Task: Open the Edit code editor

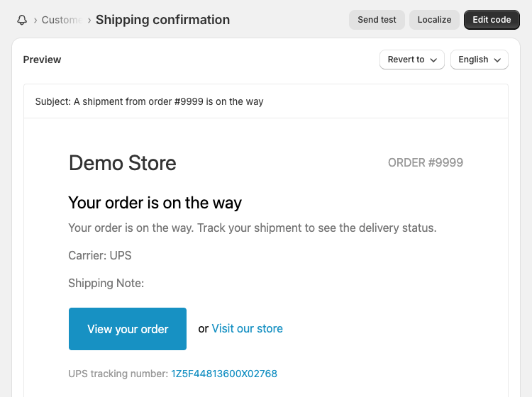Action: pyautogui.click(x=492, y=20)
